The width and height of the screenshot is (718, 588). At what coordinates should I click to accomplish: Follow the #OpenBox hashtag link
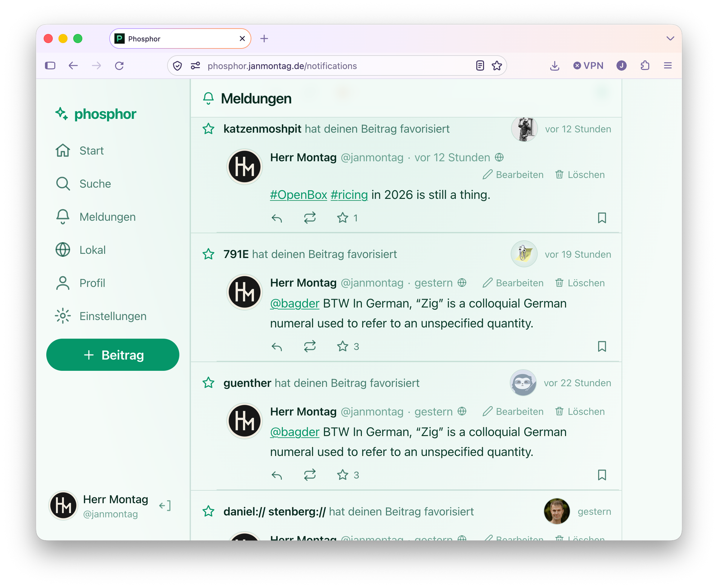click(x=298, y=195)
